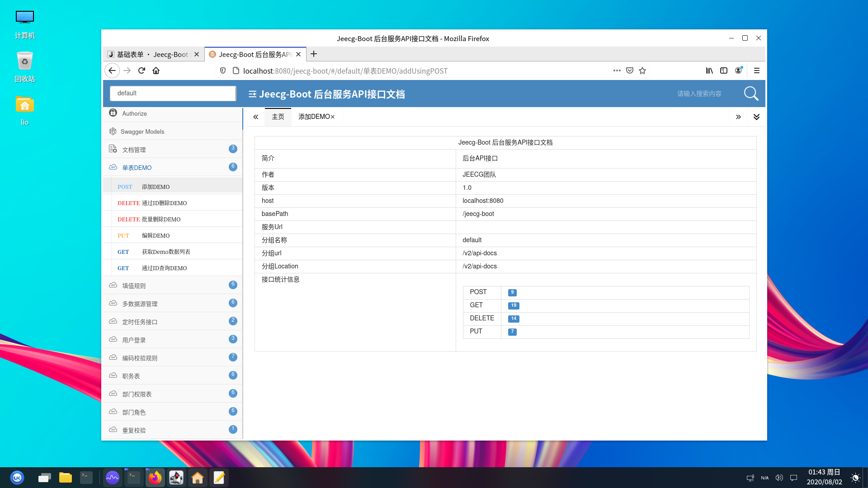This screenshot has width=868, height=488.
Task: Expand the 填值规则 API group
Action: [134, 286]
